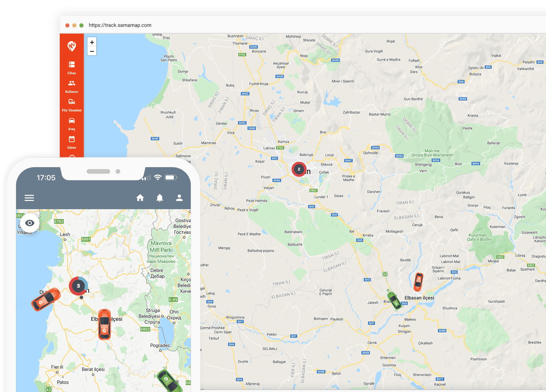Select the red car near Labinot-Fushë
This screenshot has height=392, width=546.
pyautogui.click(x=418, y=282)
